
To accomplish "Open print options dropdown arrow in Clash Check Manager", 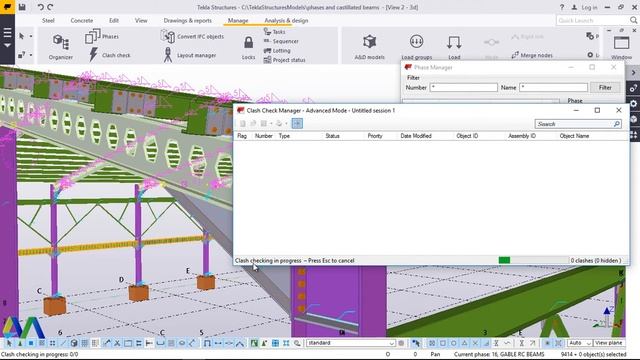I will pos(286,123).
